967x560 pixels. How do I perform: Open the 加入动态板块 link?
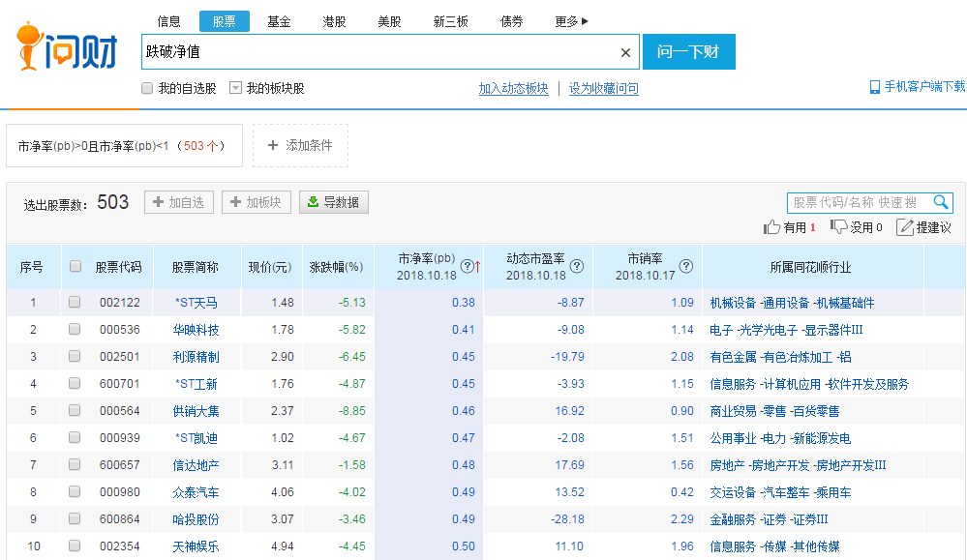[x=513, y=88]
